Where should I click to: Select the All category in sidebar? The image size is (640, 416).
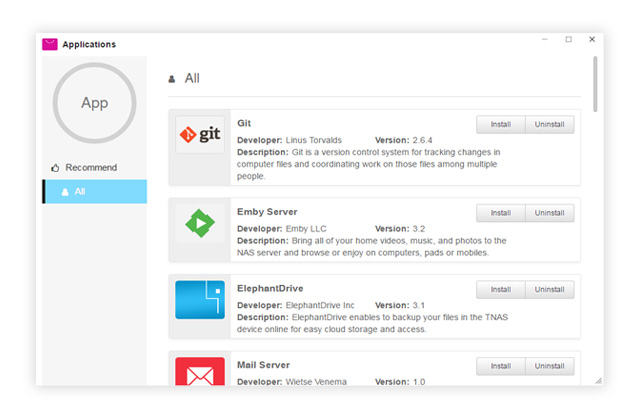coord(94,191)
